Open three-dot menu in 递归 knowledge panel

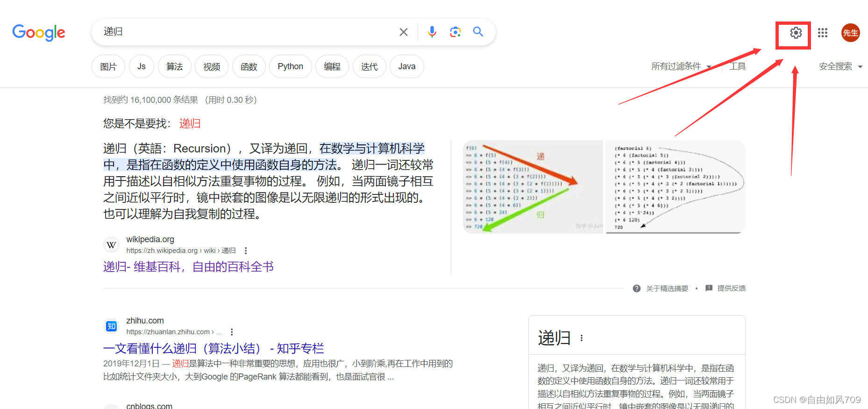tap(582, 338)
